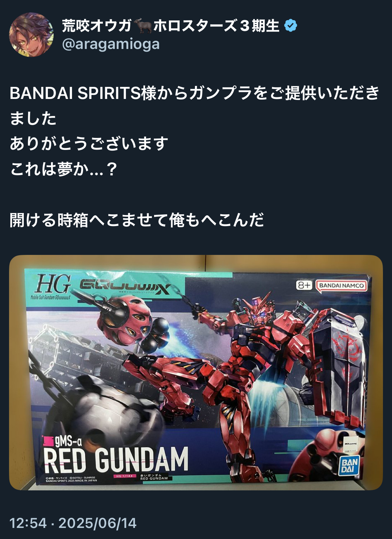Click the 12:54 timestamp

(28, 523)
